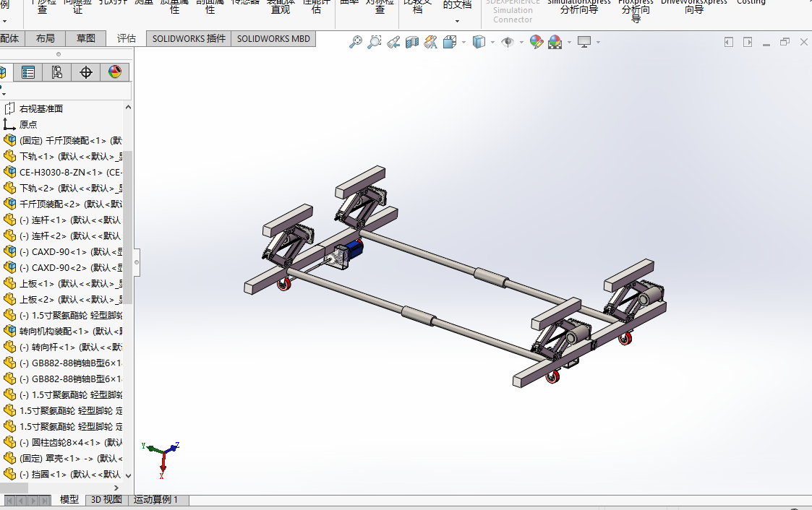Switch to the SOLIDWORKS 插件 tab
Screen dimensions: 812x510
click(189, 39)
